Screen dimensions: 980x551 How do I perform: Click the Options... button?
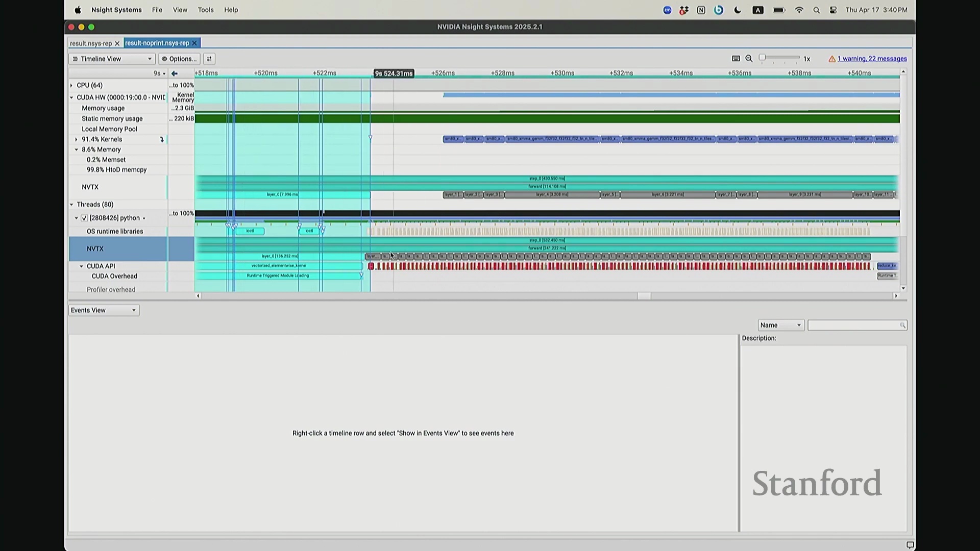[179, 59]
